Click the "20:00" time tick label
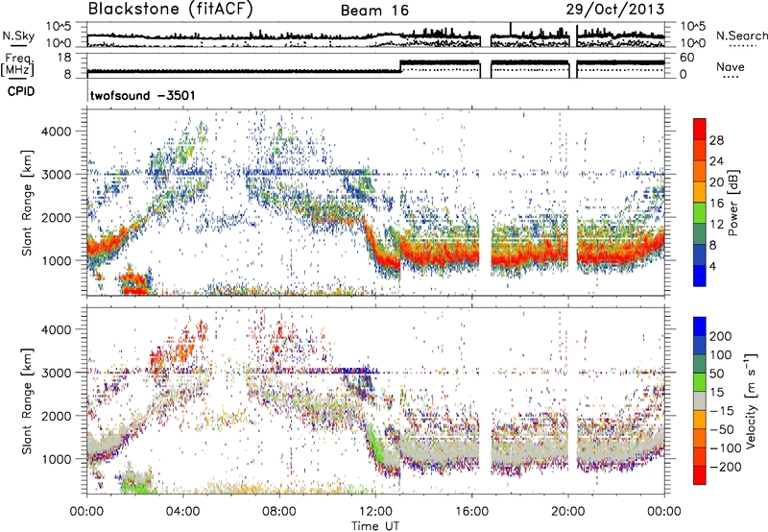This screenshot has width=768, height=532. click(568, 512)
